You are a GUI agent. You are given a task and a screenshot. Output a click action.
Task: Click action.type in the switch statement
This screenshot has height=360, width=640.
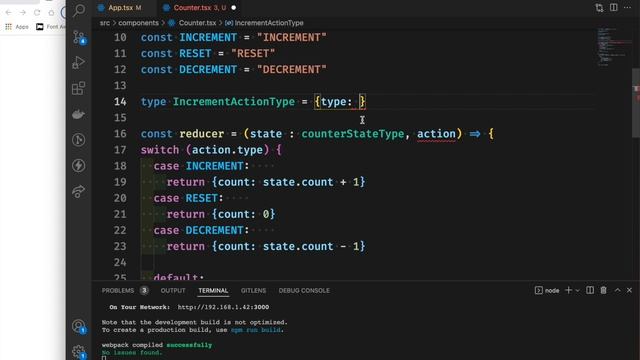(227, 150)
